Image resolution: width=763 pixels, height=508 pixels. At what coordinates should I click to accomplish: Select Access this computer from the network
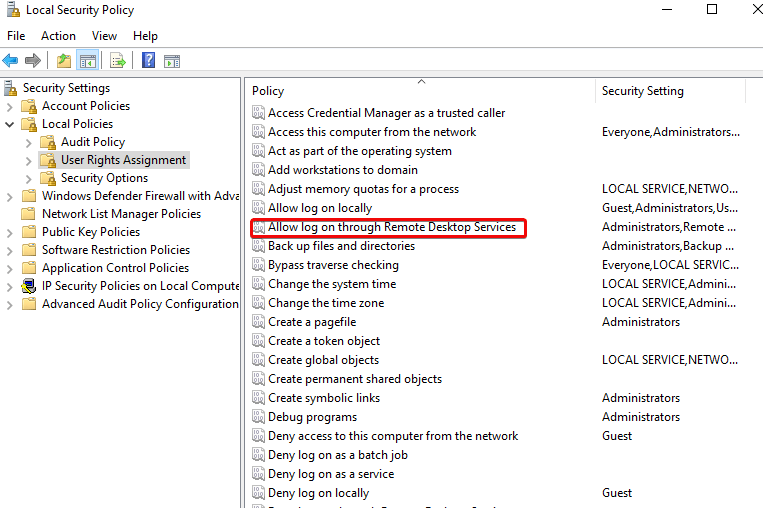click(372, 132)
